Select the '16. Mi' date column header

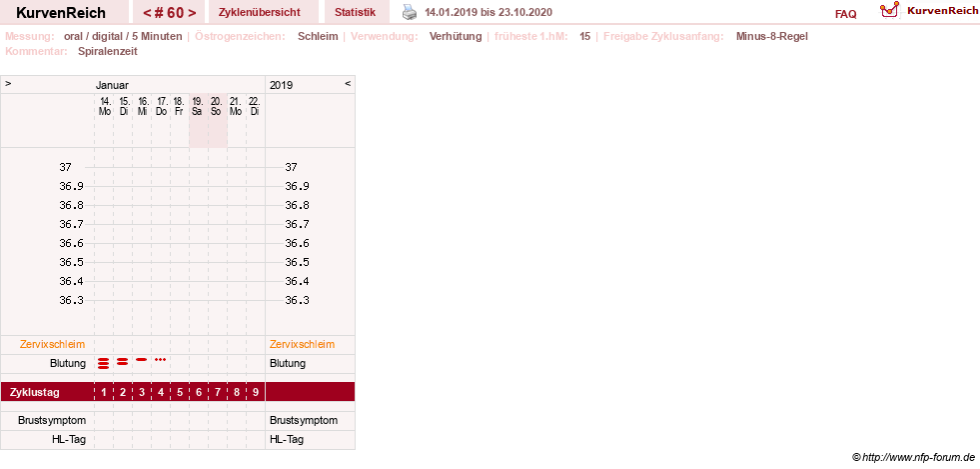coord(142,106)
